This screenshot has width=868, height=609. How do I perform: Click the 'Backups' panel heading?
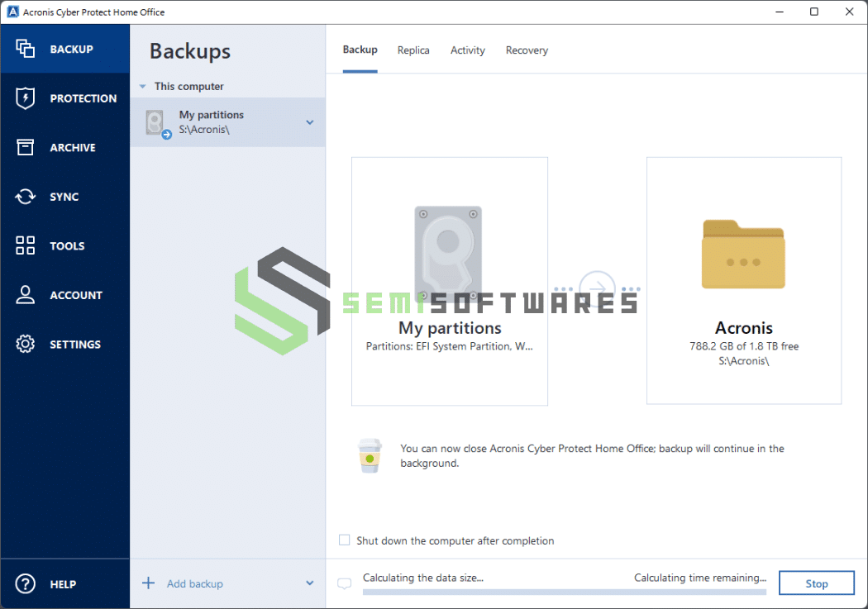click(x=190, y=51)
